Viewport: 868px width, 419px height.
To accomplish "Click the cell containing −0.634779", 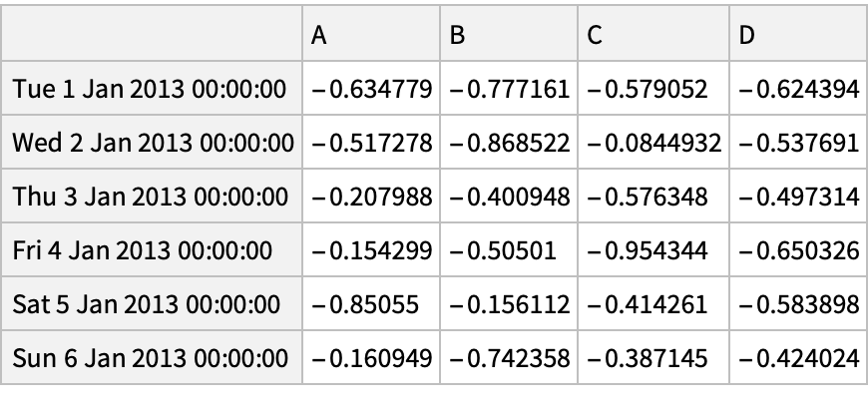I will coord(371,90).
